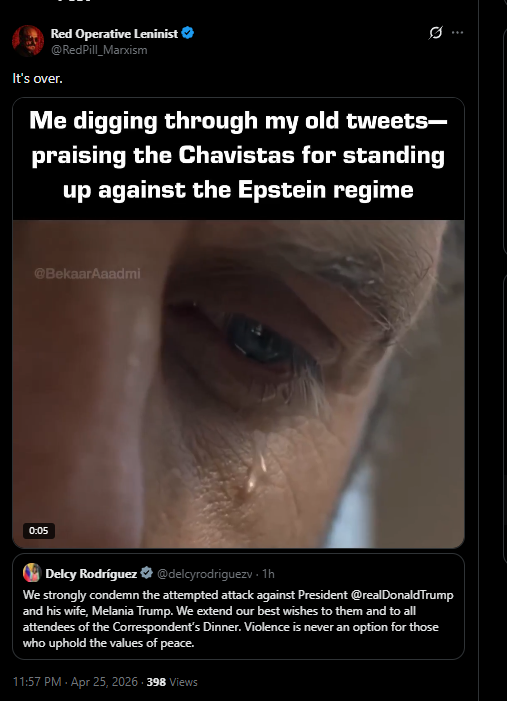This screenshot has width=507, height=701.
Task: Click the @BekaarAaadmi watermark on video
Action: click(87, 273)
